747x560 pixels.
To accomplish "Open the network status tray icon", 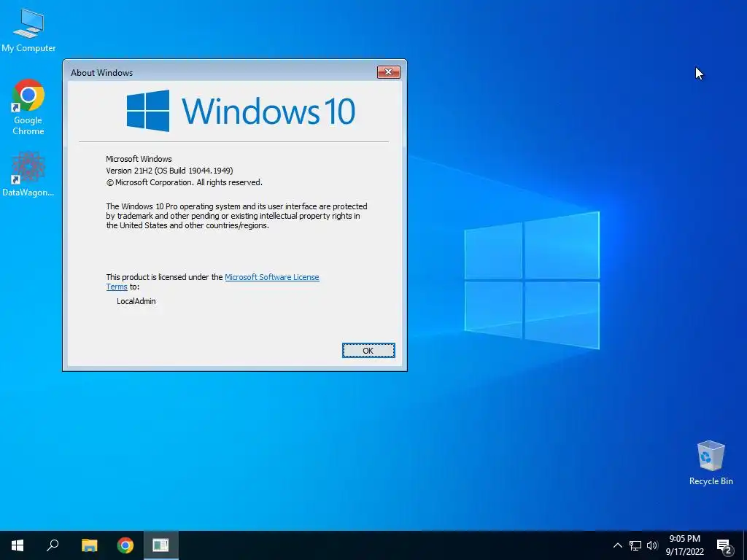I will (635, 545).
